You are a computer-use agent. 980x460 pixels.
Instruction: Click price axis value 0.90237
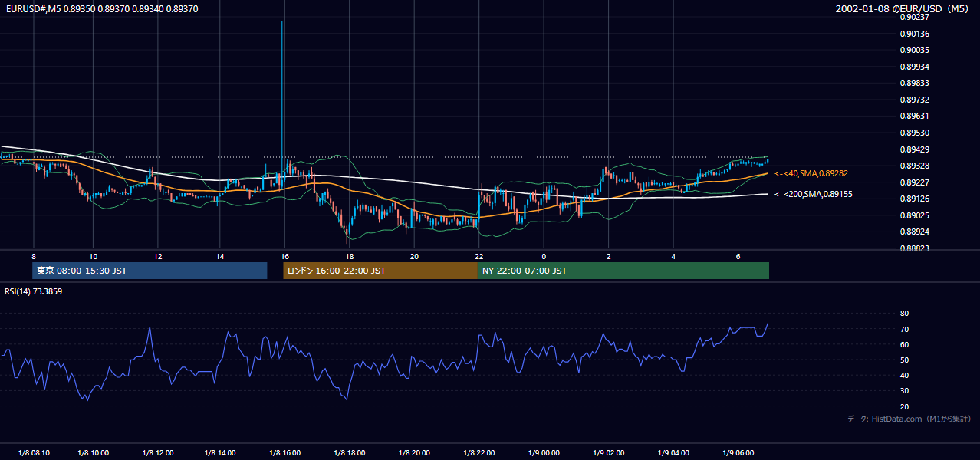coord(916,17)
